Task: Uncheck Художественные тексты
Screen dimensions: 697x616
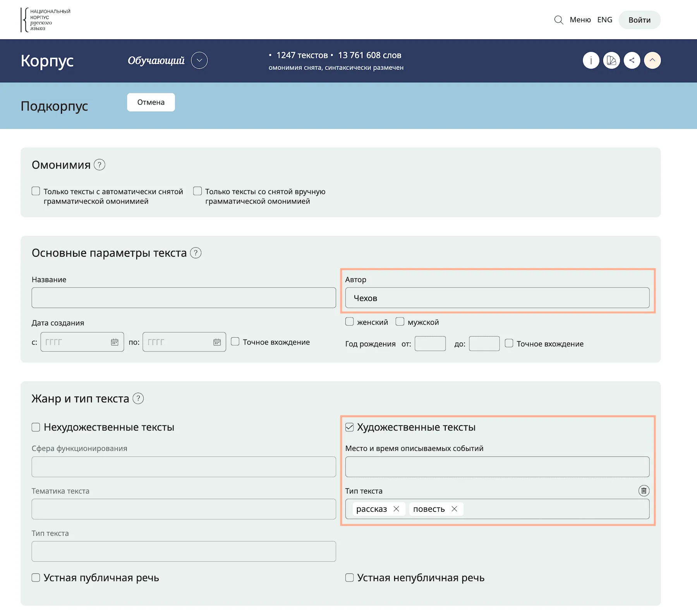Action: click(x=349, y=427)
